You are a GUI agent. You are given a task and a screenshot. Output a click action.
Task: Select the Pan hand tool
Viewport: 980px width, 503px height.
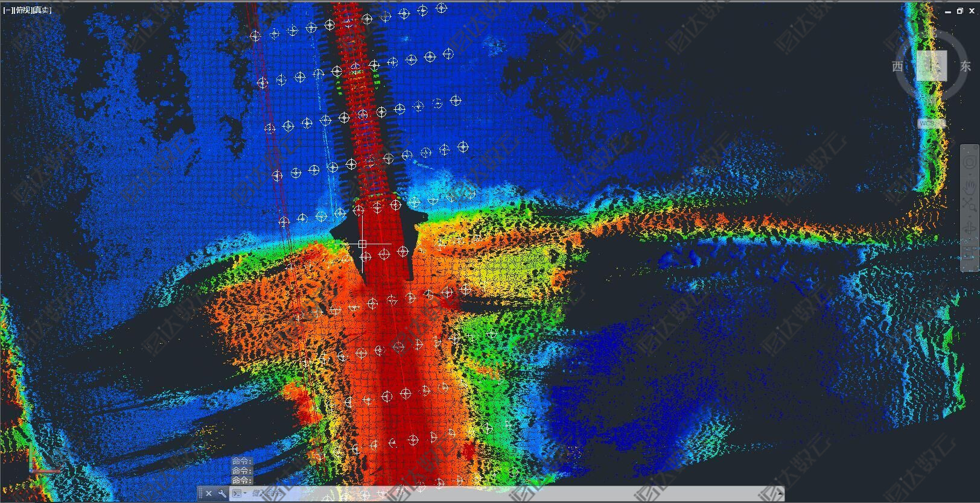tap(970, 186)
